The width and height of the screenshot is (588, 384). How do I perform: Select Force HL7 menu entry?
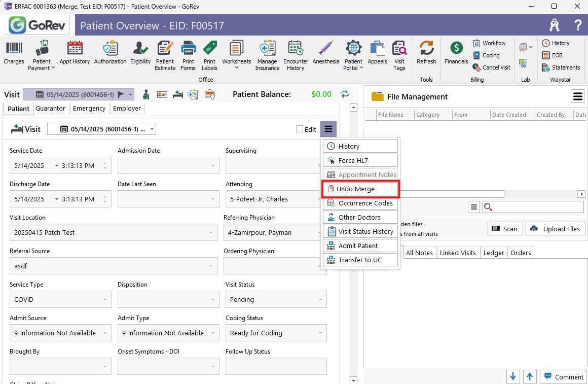[360, 160]
